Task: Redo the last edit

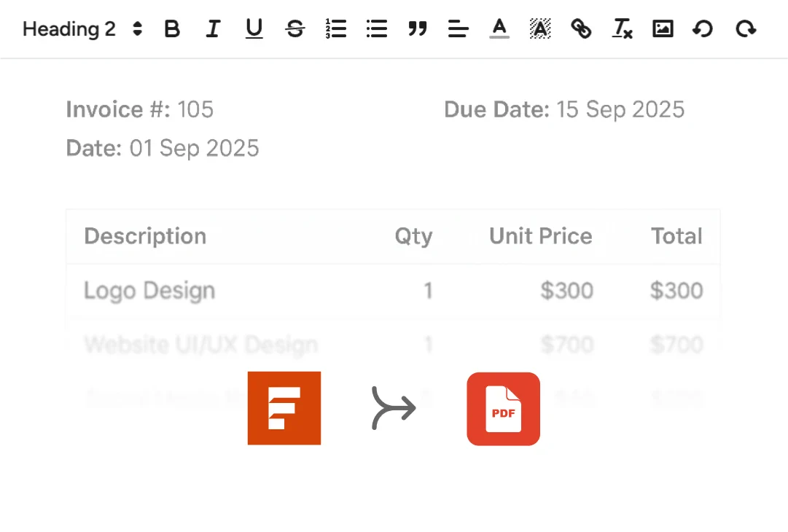Action: pos(746,29)
